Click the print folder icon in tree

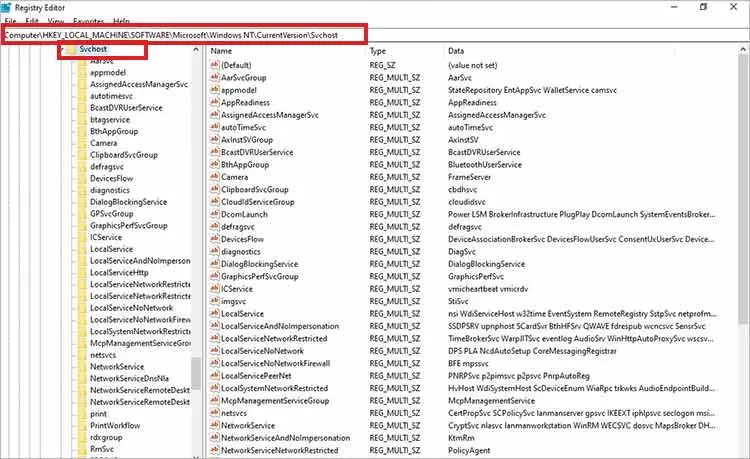(x=82, y=414)
